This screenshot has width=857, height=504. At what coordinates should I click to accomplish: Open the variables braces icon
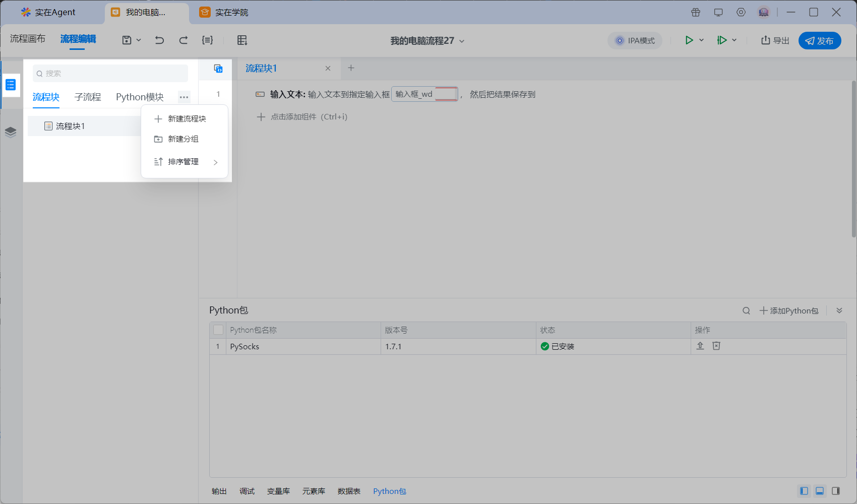[x=207, y=40]
